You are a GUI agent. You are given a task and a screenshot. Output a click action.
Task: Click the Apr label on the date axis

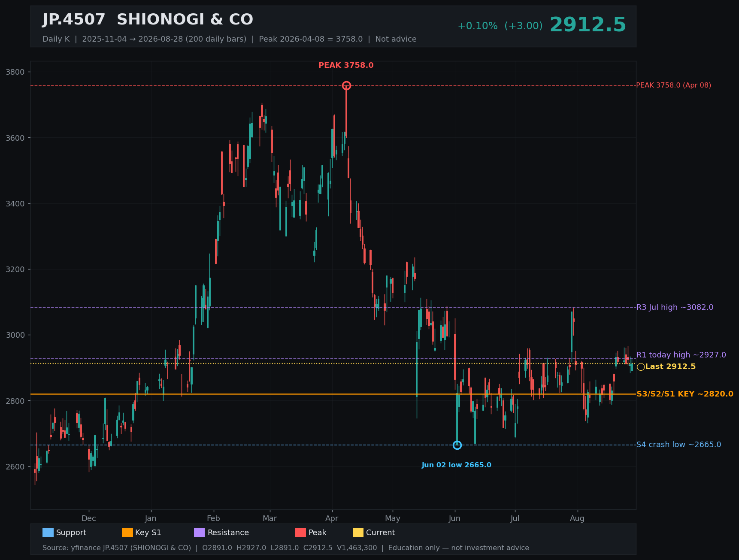(x=332, y=518)
